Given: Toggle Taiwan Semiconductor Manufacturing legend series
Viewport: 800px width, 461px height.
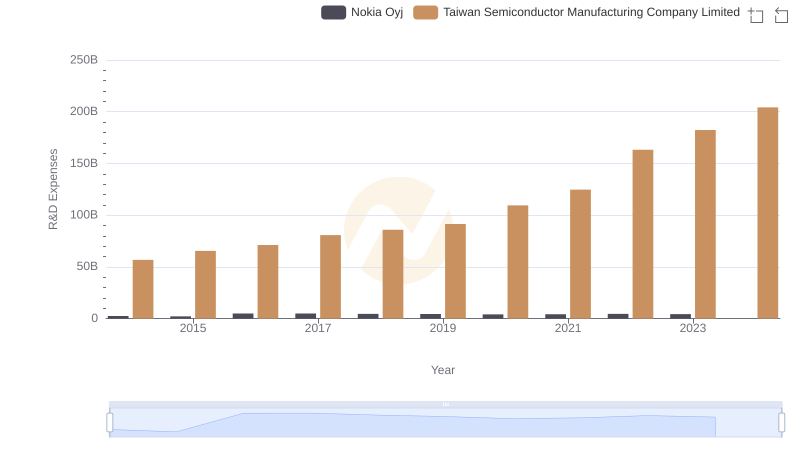Looking at the screenshot, I should pos(576,12).
